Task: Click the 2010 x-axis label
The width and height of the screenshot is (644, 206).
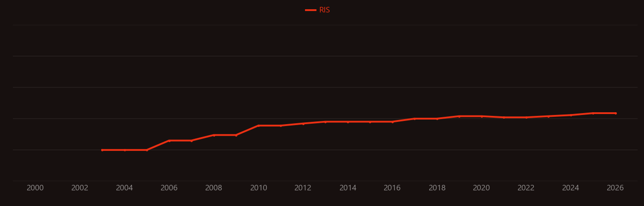Action: click(259, 188)
